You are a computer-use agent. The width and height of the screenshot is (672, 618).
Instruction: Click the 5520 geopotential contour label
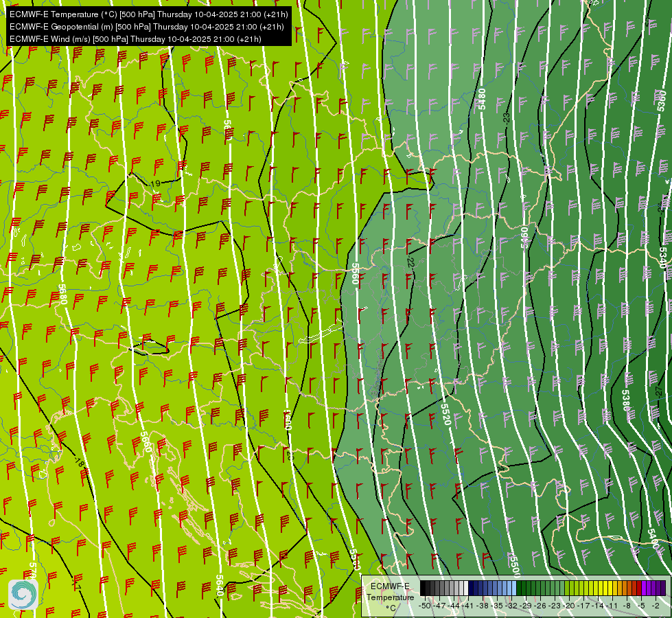pyautogui.click(x=445, y=414)
